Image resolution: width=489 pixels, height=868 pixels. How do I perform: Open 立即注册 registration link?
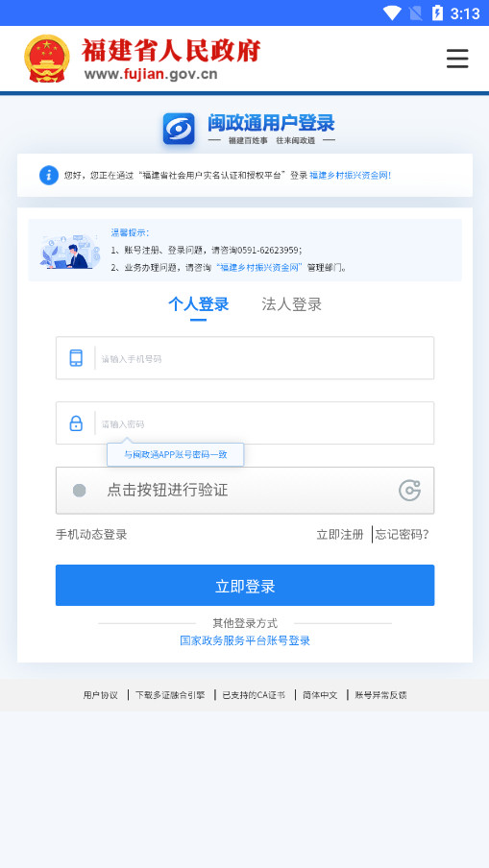(x=340, y=535)
